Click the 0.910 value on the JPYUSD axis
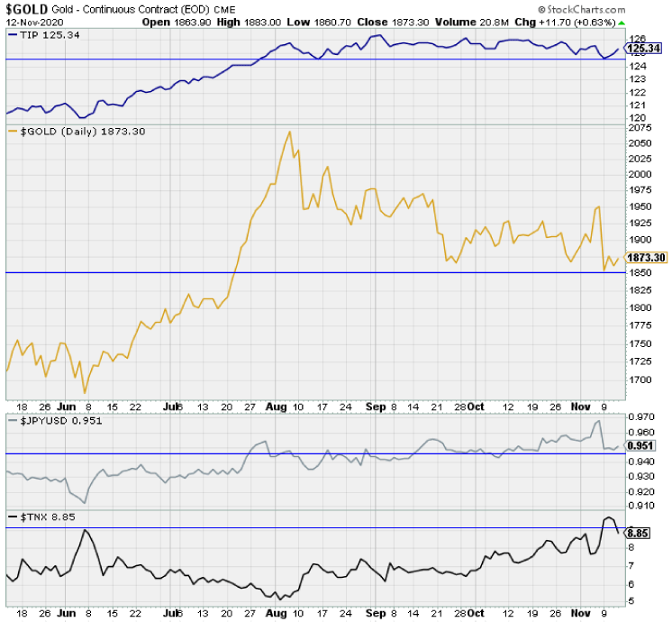Viewport: 672px width, 622px height. pyautogui.click(x=641, y=506)
